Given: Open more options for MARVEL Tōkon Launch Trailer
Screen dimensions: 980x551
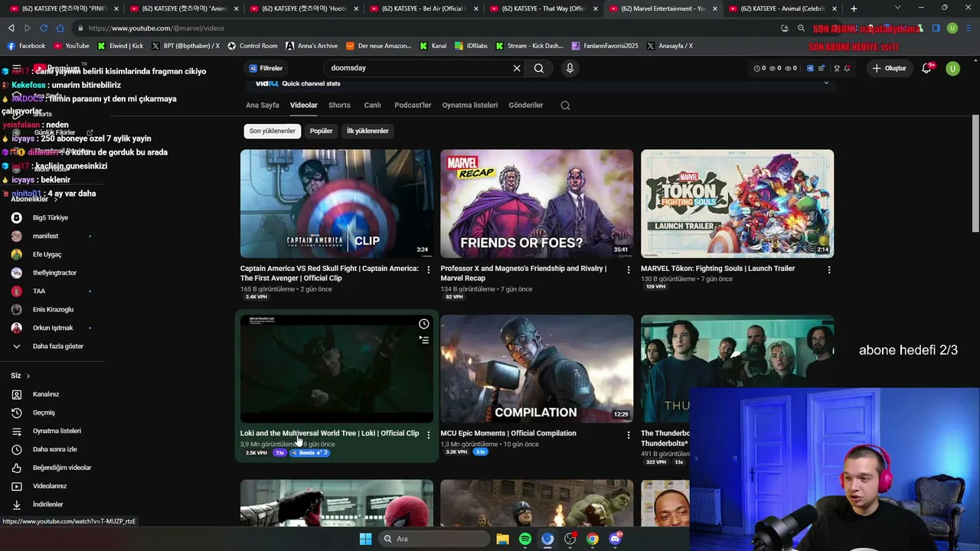Looking at the screenshot, I should [829, 270].
